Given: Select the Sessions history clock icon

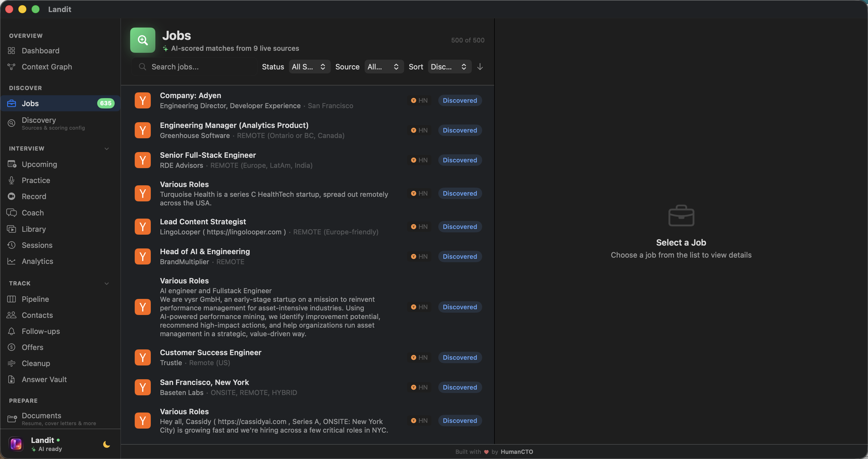Looking at the screenshot, I should [11, 245].
